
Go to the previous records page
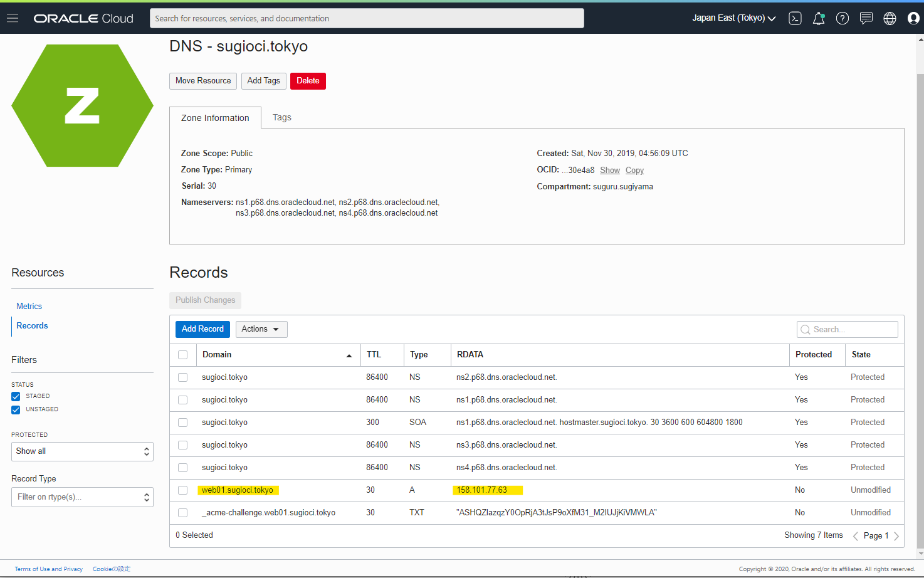[856, 536]
